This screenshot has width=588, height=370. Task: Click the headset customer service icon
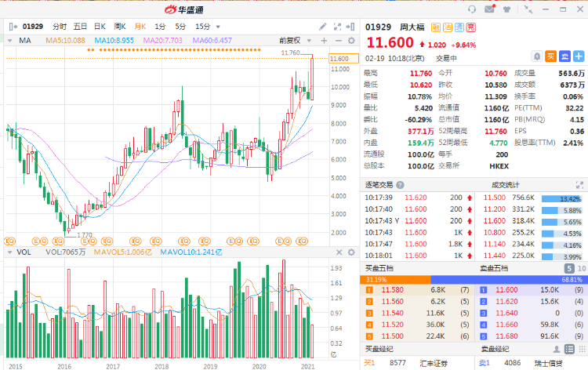472,9
